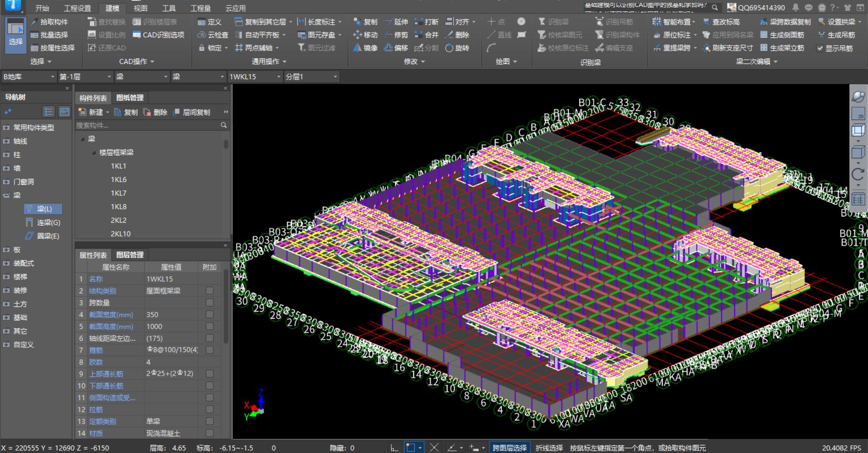
Task: Switch to the 工程设置 ribbon tab
Action: click(x=77, y=8)
